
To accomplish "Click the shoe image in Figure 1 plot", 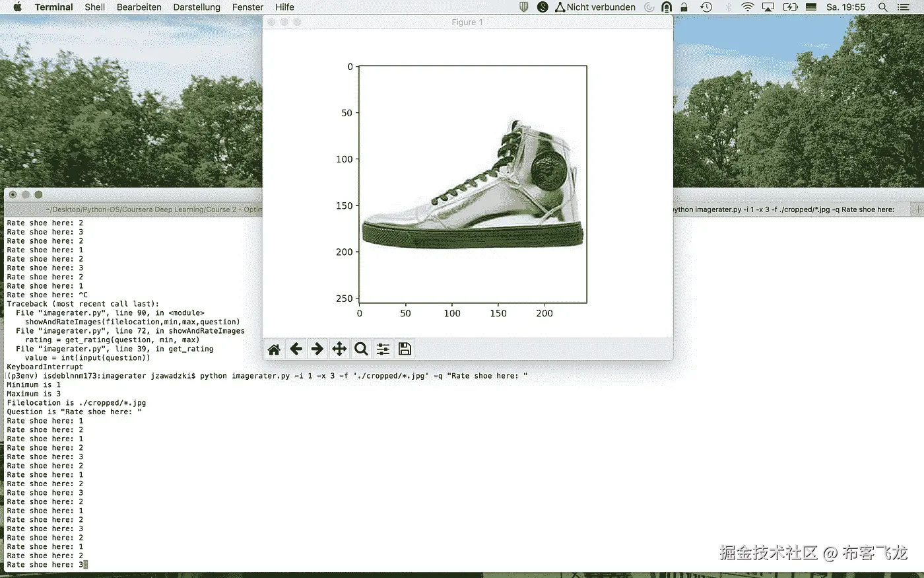I will tap(473, 184).
